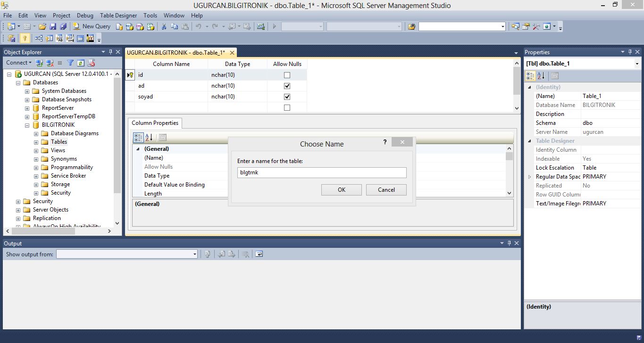
Task: Open the Tools menu
Action: point(150,15)
